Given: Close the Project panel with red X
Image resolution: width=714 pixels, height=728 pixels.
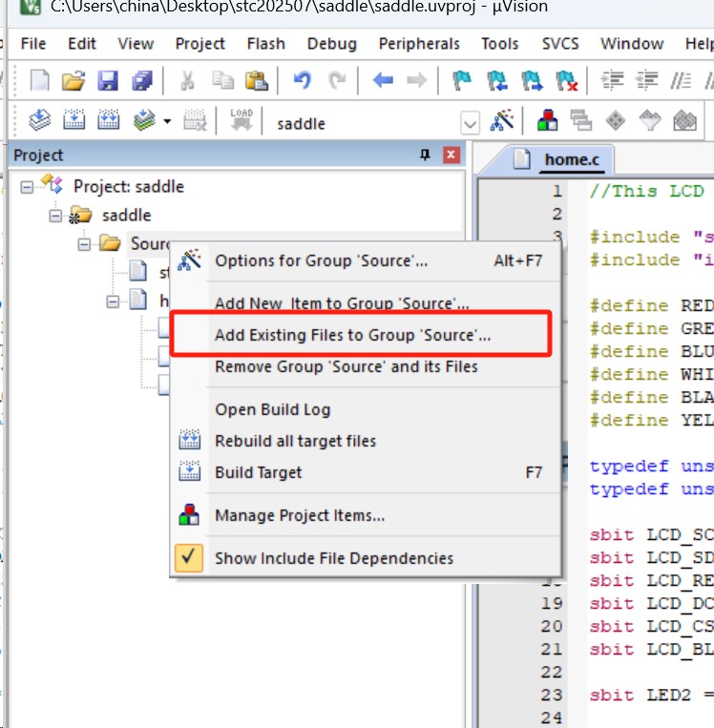Looking at the screenshot, I should [451, 155].
